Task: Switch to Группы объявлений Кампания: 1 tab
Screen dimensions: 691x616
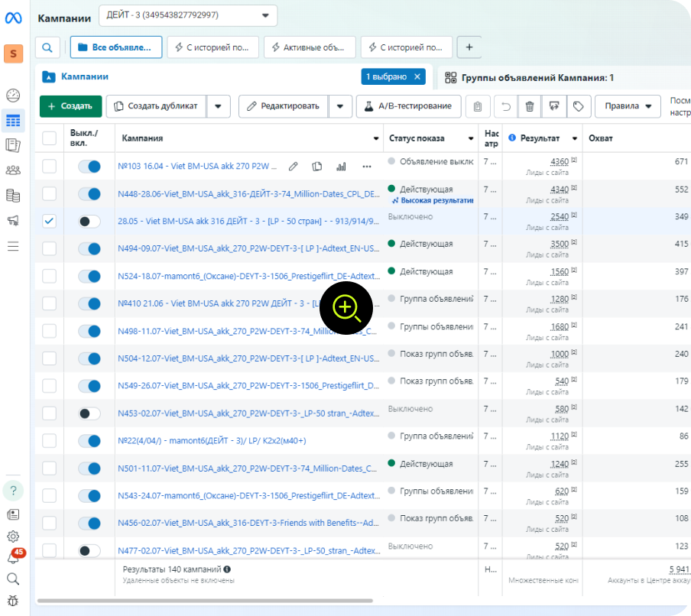Action: (529, 78)
